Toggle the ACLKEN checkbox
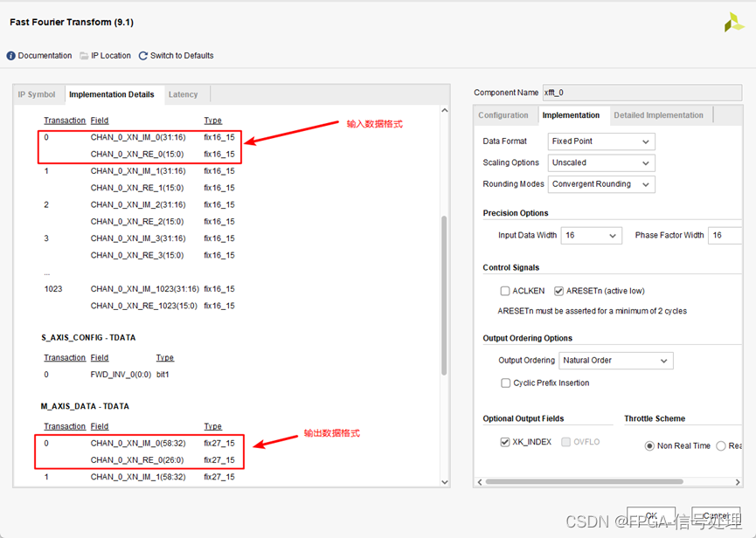756x538 pixels. 505,291
